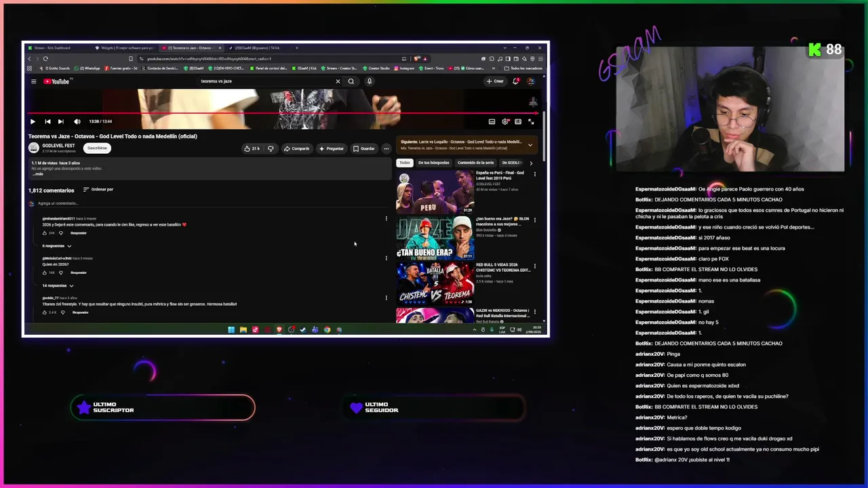Go to YouTube home via the logo
868x488 pixels.
coord(56,81)
